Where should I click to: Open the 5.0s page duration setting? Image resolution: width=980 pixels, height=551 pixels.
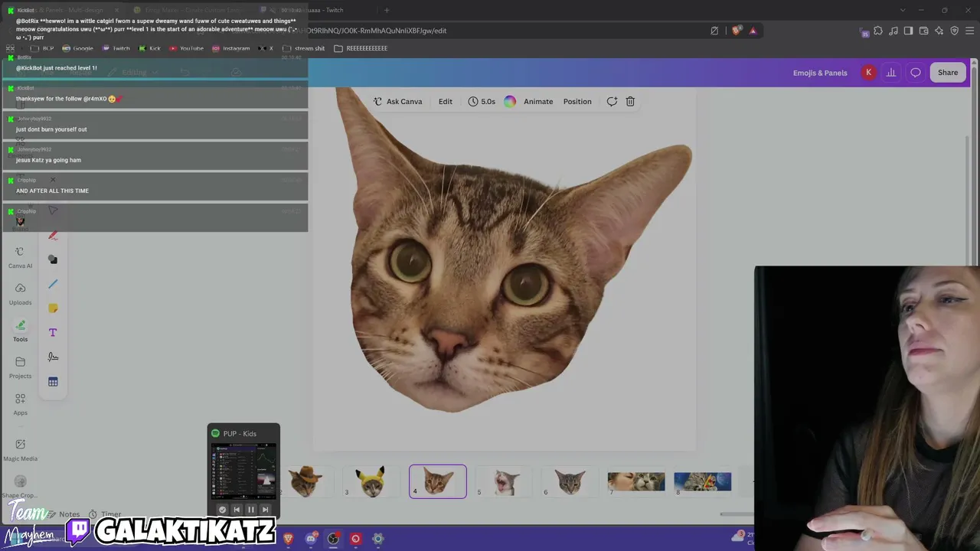point(482,101)
